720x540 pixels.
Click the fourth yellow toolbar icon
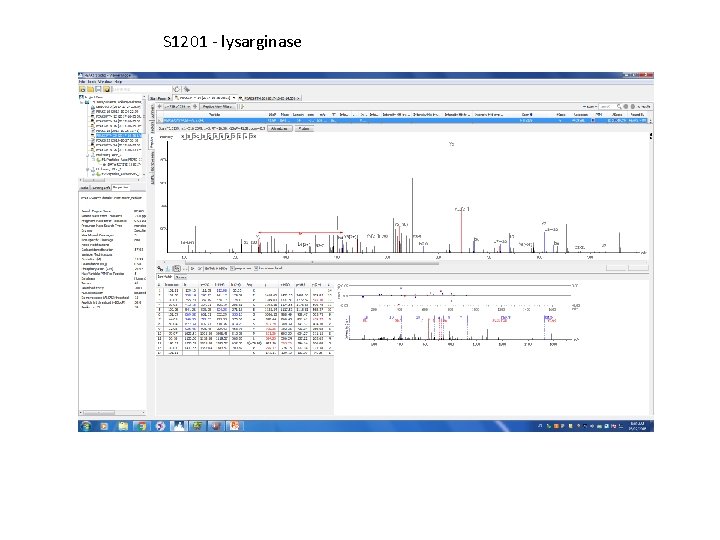(107, 90)
